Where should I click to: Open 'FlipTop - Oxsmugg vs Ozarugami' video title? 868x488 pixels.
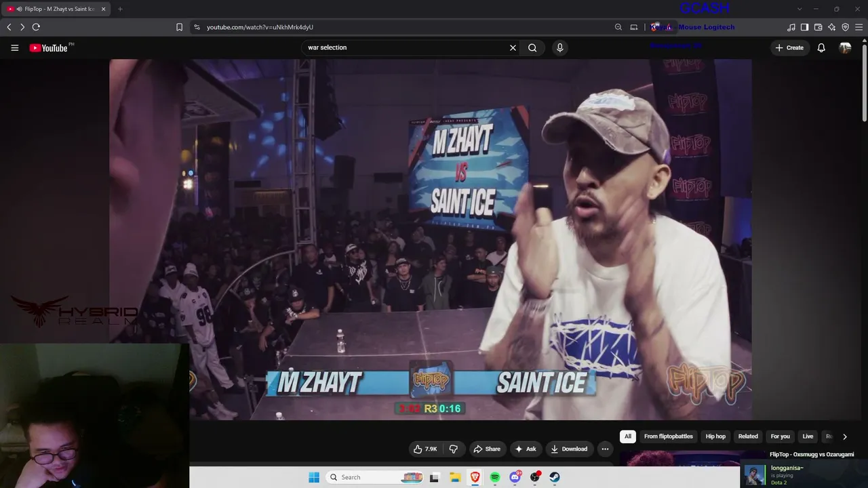coord(812,454)
